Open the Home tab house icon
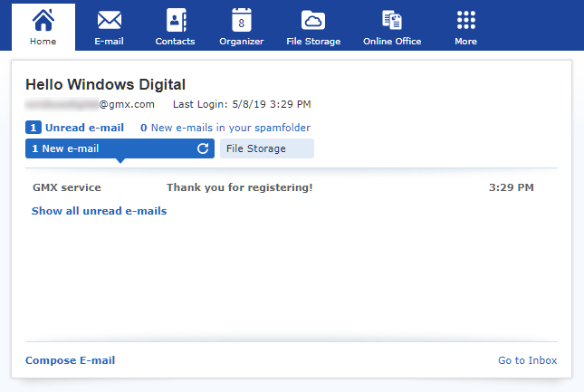584x392 pixels. tap(43, 20)
